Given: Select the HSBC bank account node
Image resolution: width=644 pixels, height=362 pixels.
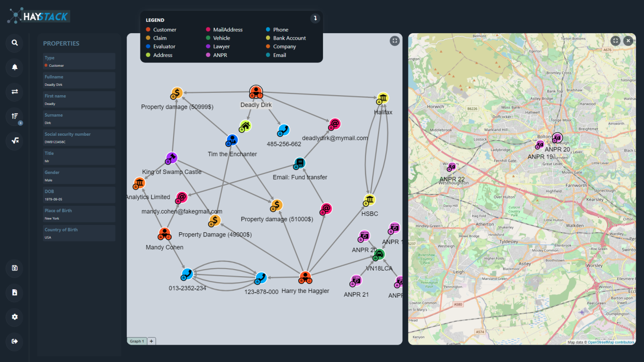Looking at the screenshot, I should 370,201.
